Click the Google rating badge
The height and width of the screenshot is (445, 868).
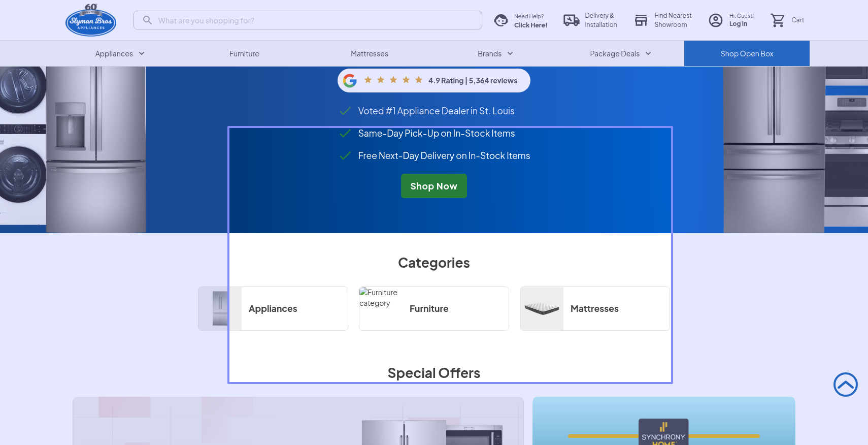(x=433, y=81)
